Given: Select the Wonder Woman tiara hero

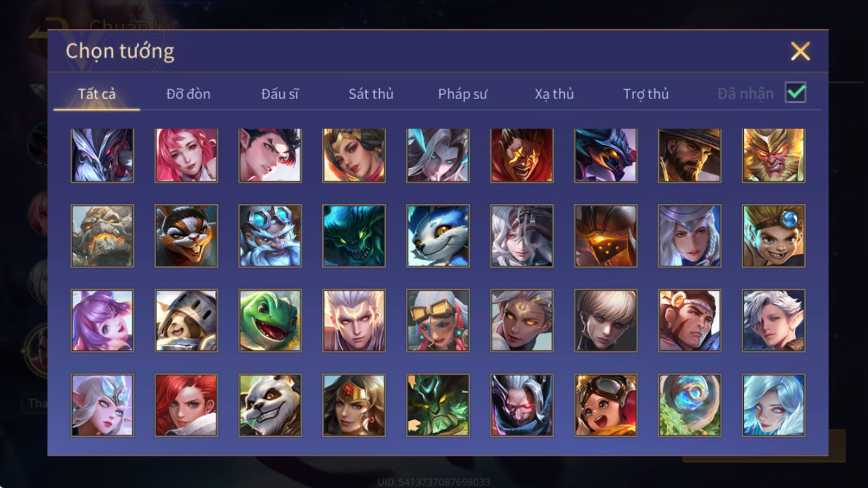Looking at the screenshot, I should pos(354,405).
